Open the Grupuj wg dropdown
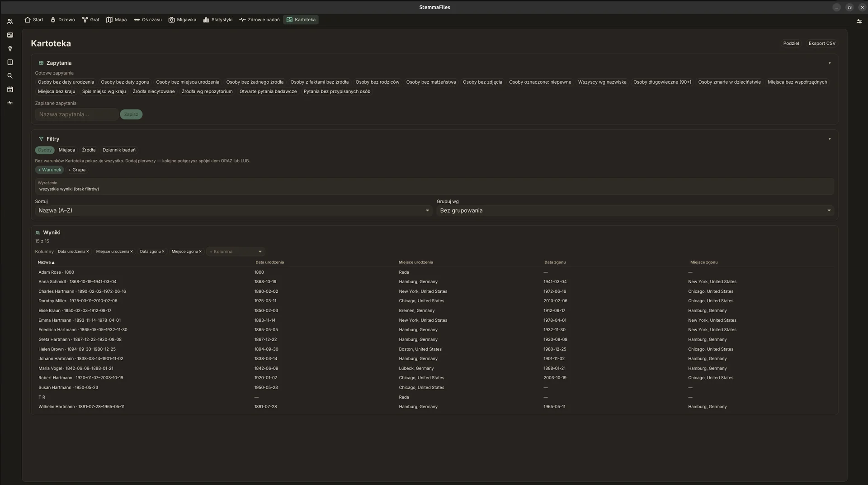868x485 pixels. pos(635,210)
